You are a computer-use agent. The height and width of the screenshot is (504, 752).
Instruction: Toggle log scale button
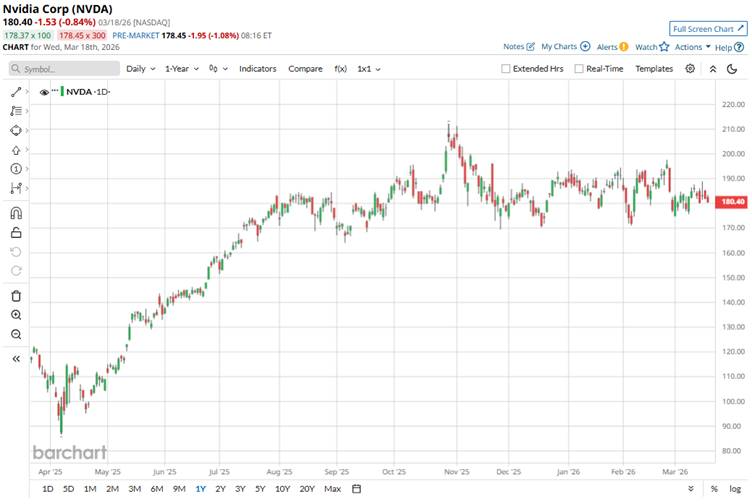tap(735, 489)
